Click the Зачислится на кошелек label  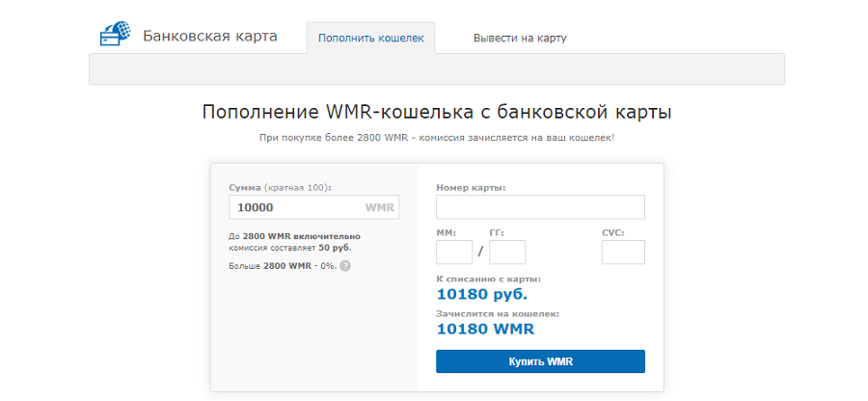[x=498, y=313]
